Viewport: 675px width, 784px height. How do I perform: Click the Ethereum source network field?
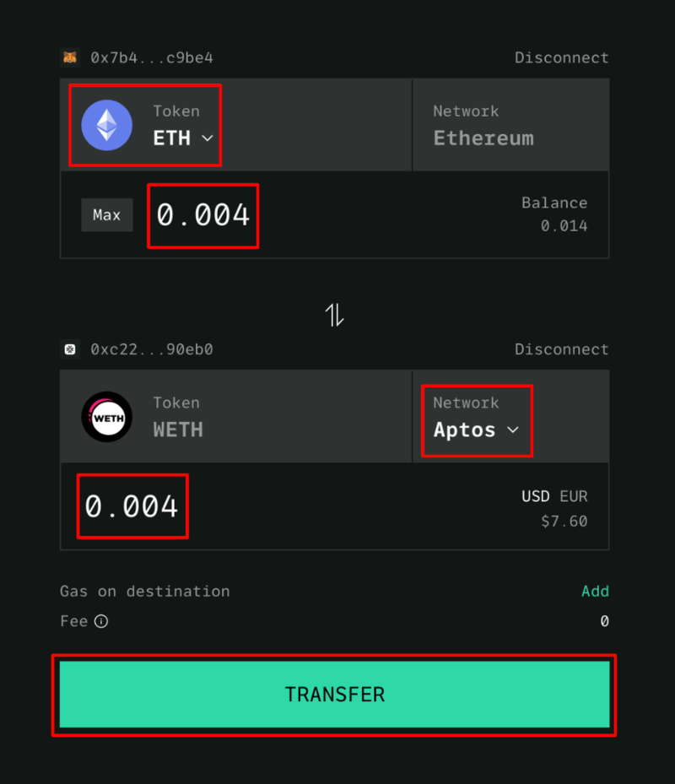point(511,125)
